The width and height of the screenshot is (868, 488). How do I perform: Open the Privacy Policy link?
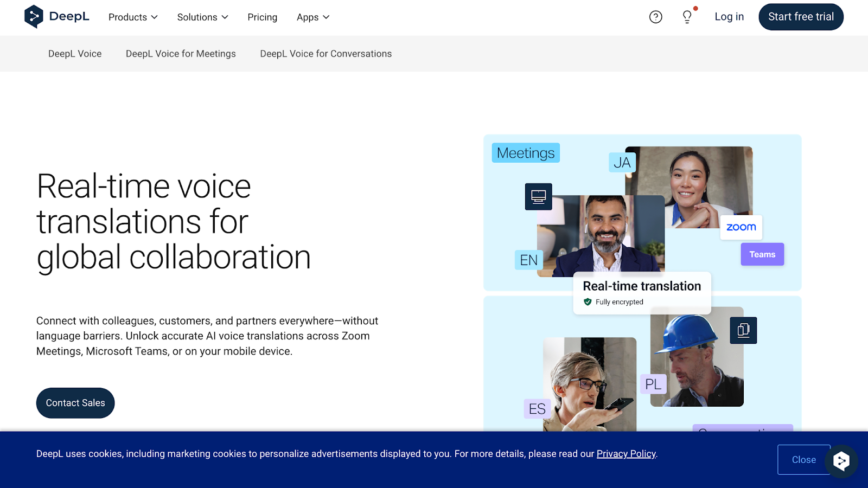point(626,454)
